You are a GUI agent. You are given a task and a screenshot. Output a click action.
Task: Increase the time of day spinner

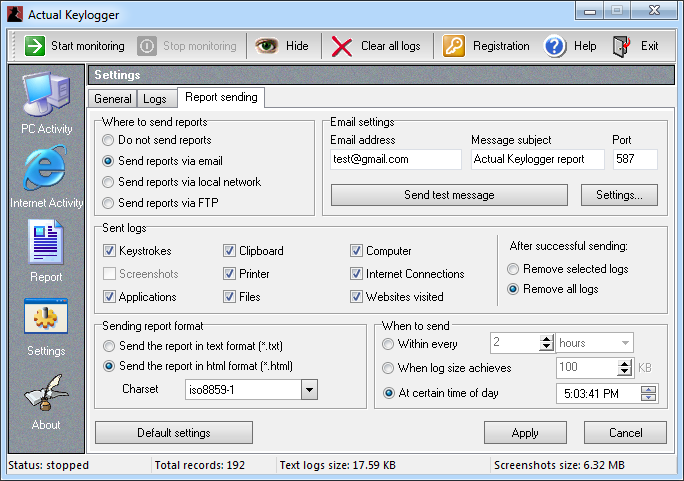click(x=648, y=389)
